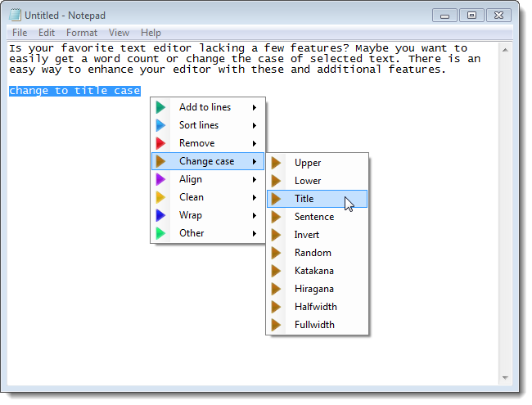Click the arrow icon next to Hiragana

(x=276, y=289)
